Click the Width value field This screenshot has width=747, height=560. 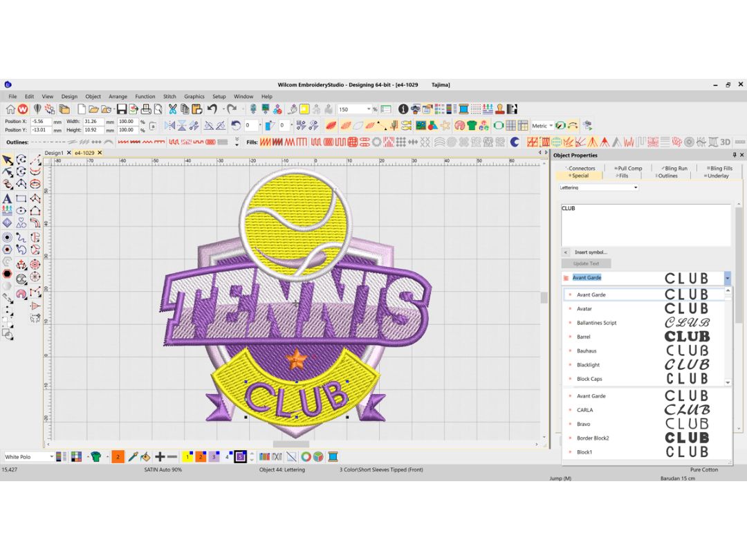94,122
